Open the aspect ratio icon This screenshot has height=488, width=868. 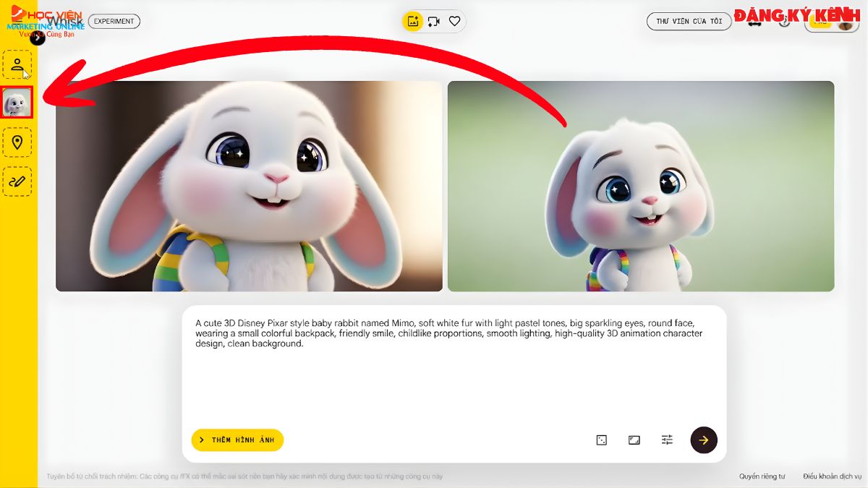click(x=634, y=439)
